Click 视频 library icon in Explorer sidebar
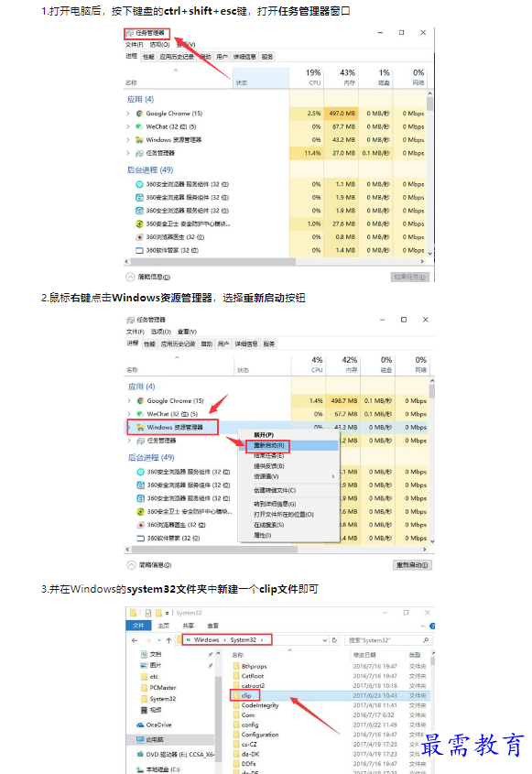532x774 pixels. pyautogui.click(x=144, y=710)
